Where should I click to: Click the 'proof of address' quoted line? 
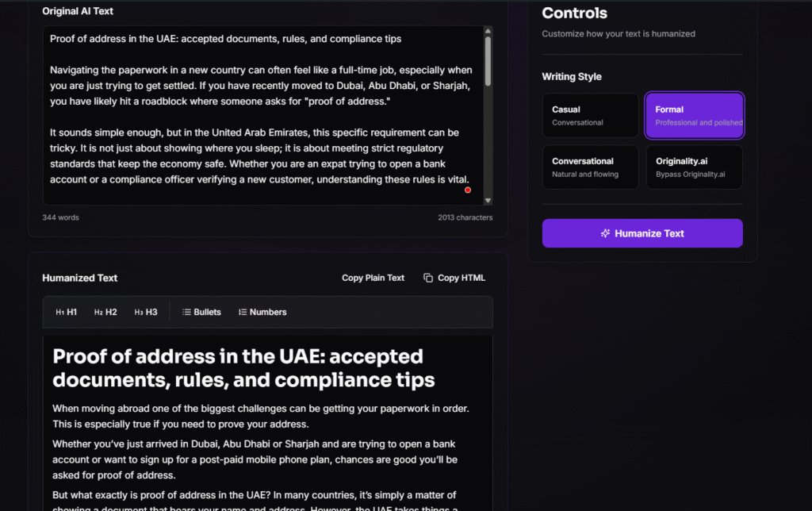pos(220,102)
